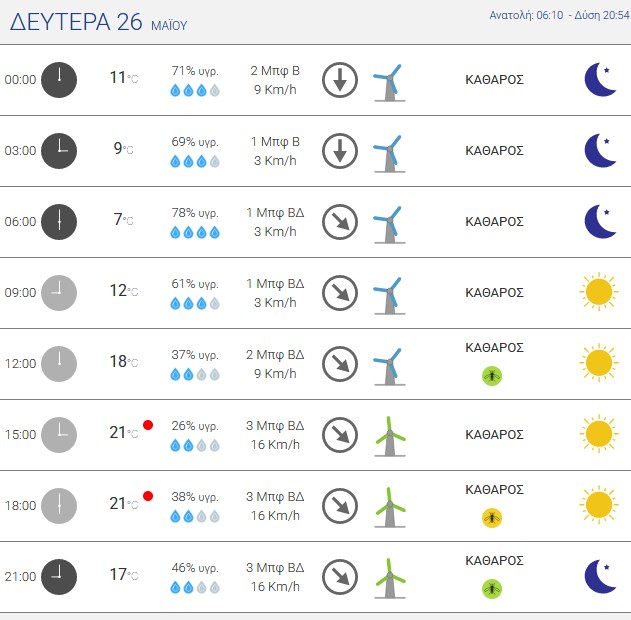Click the ΚΑΘΑΡΟΣ label at 03:00

(494, 150)
